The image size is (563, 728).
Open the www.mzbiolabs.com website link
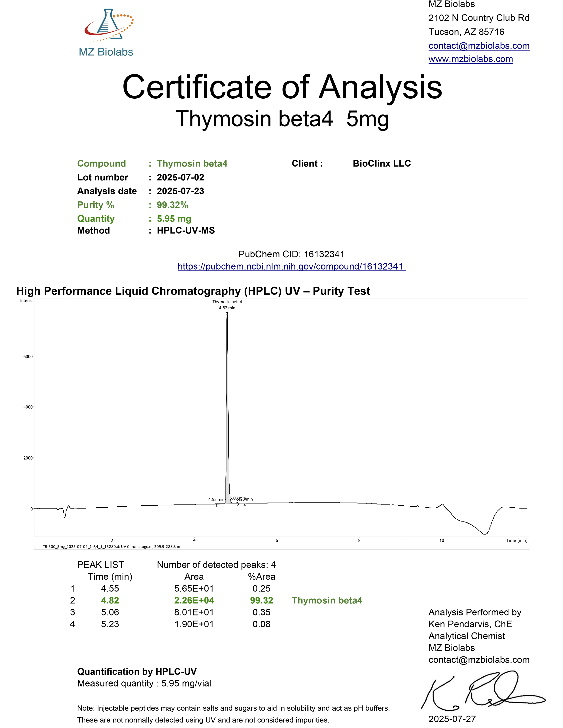[470, 59]
